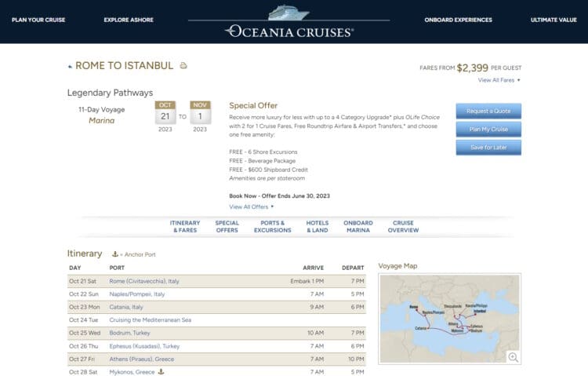This screenshot has width=588, height=376.
Task: Open the Onboard Experiences menu
Action: [x=459, y=20]
